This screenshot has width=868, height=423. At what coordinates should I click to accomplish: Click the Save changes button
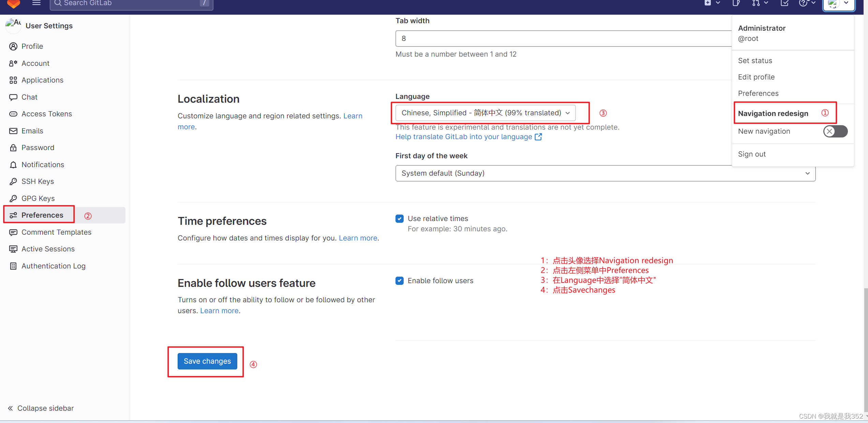(207, 361)
